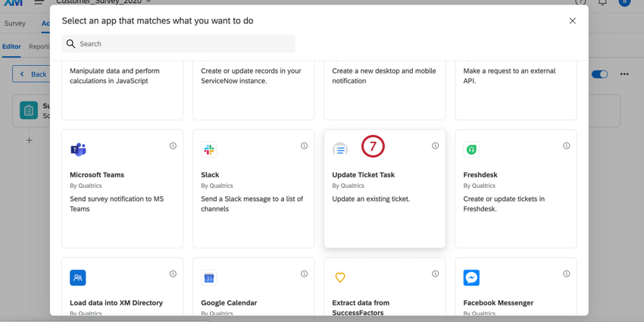This screenshot has width=644, height=322.
Task: Click the notifications bell icon
Action: click(602, 2)
